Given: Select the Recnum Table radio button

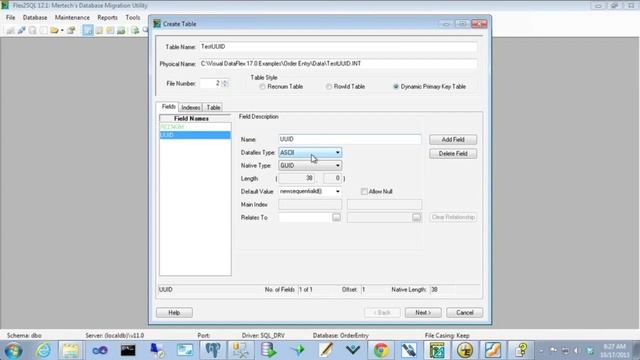Looking at the screenshot, I should pyautogui.click(x=262, y=87).
